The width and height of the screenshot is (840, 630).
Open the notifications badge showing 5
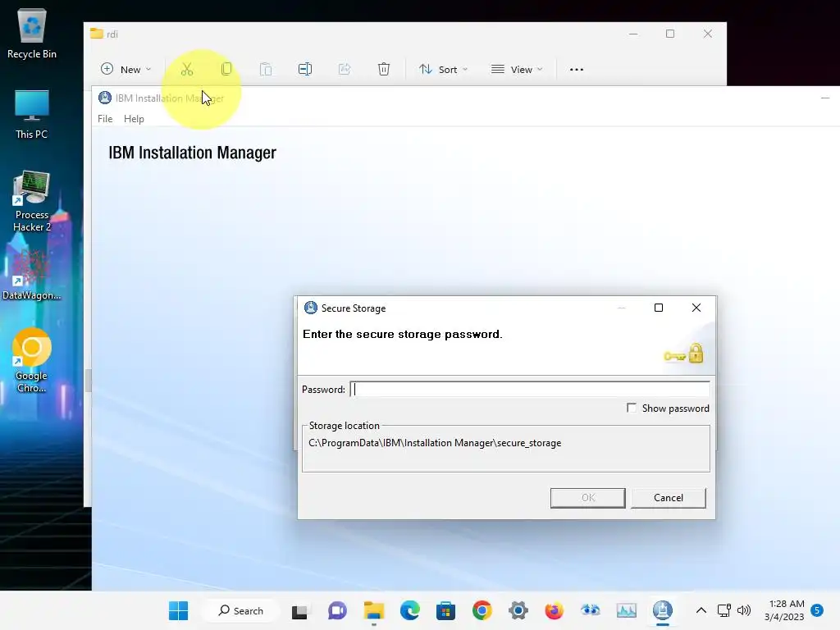click(817, 610)
